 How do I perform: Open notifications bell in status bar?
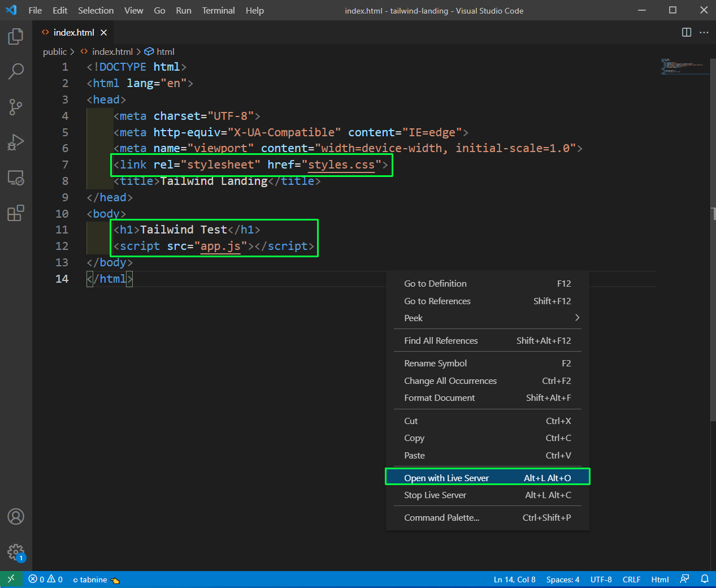[x=705, y=579]
